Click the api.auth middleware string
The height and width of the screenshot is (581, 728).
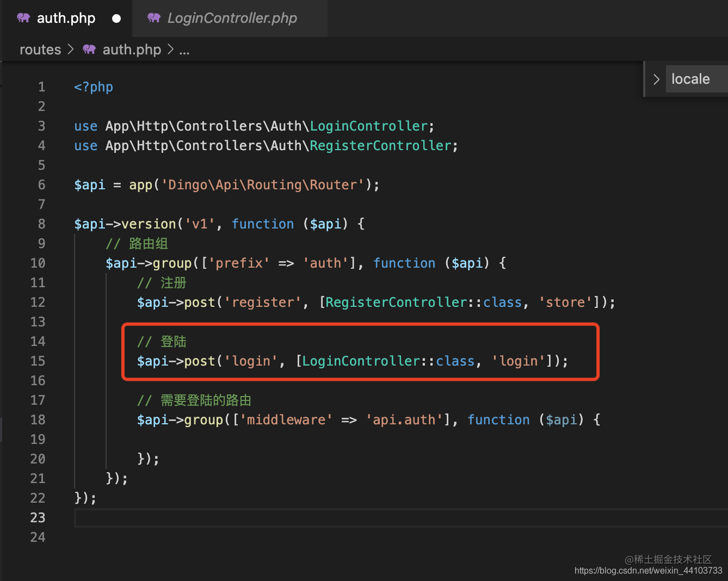pyautogui.click(x=403, y=419)
